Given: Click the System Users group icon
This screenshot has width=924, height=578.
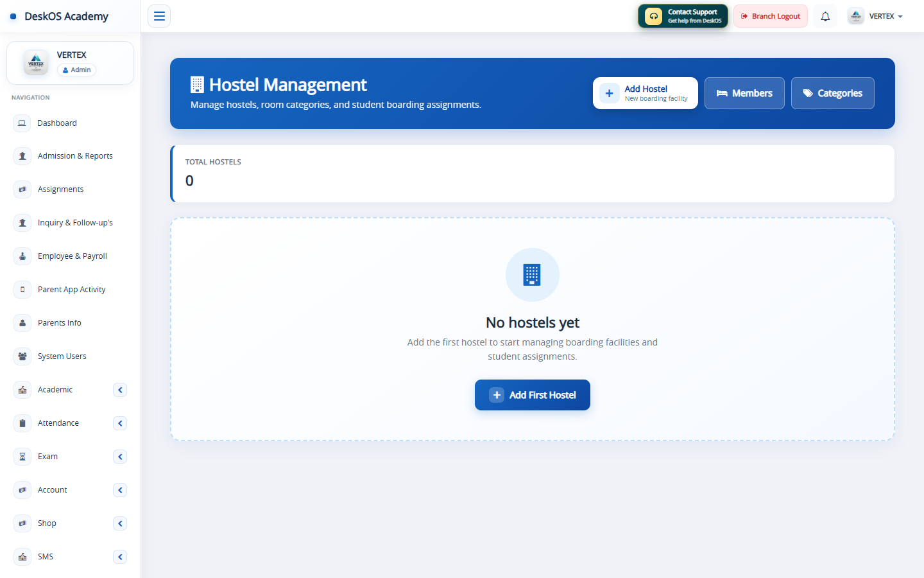Looking at the screenshot, I should point(22,356).
